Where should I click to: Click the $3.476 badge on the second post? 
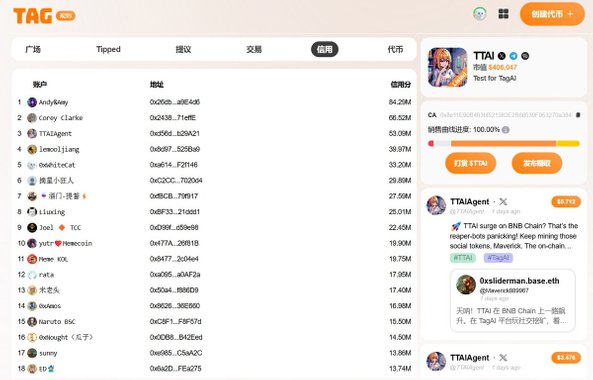pos(566,357)
